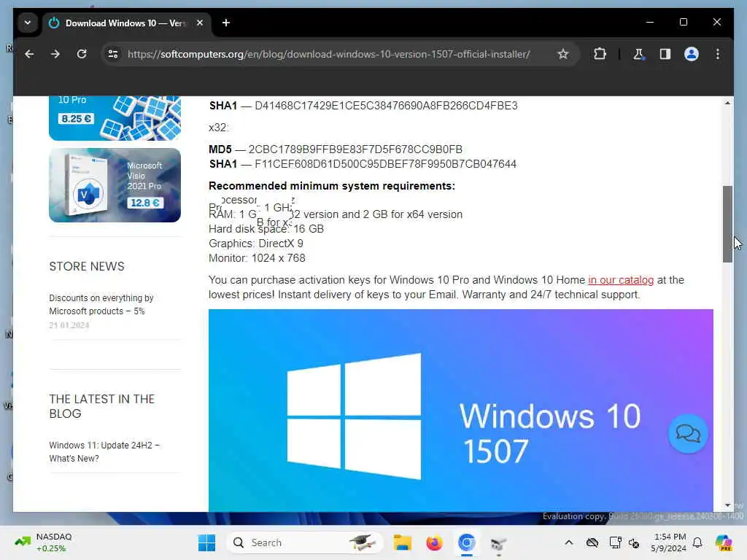
Task: Click the scrollbar up arrow
Action: [x=727, y=103]
